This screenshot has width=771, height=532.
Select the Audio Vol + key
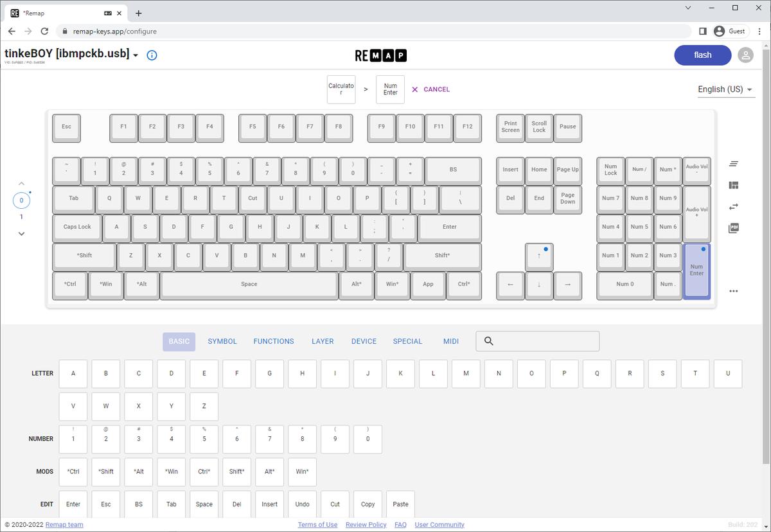tap(697, 213)
